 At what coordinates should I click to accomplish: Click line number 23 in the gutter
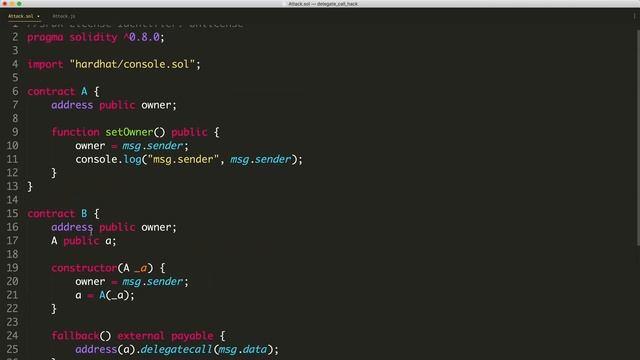(x=13, y=322)
